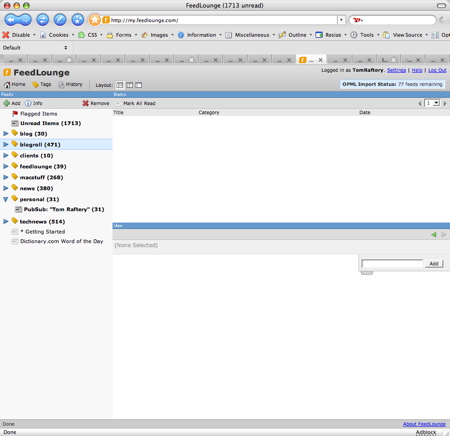Click the red search engine icon

coord(357,20)
